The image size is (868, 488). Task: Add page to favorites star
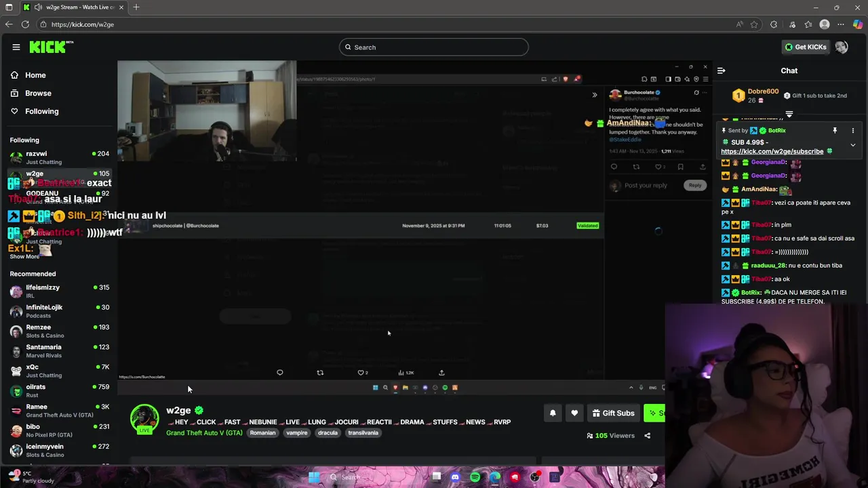[754, 24]
